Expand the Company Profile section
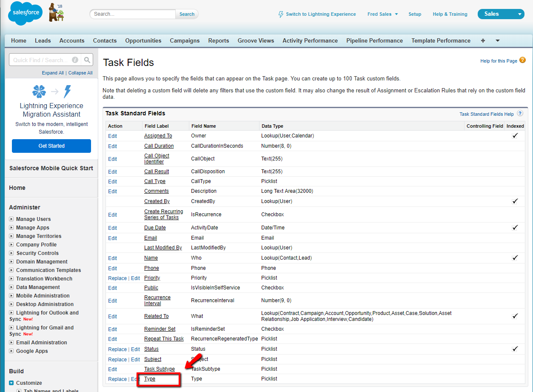533x392 pixels. point(11,245)
